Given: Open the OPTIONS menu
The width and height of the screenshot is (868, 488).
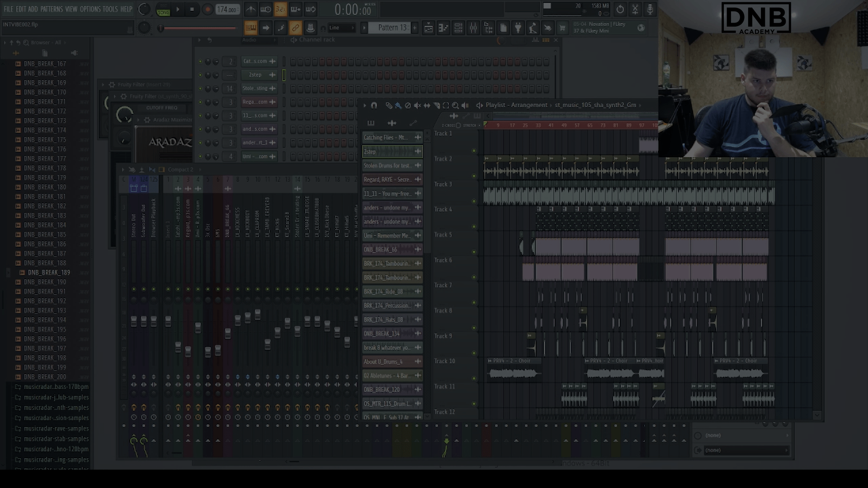Looking at the screenshot, I should [90, 9].
